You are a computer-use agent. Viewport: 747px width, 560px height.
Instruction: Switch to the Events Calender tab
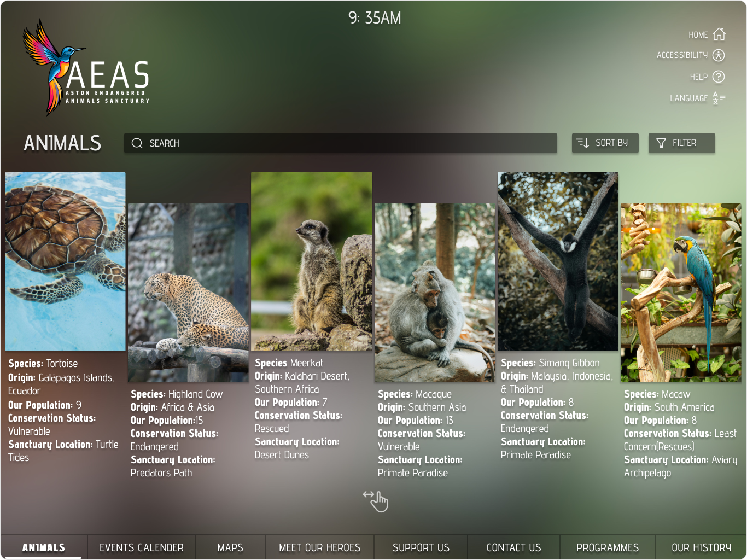coord(141,547)
